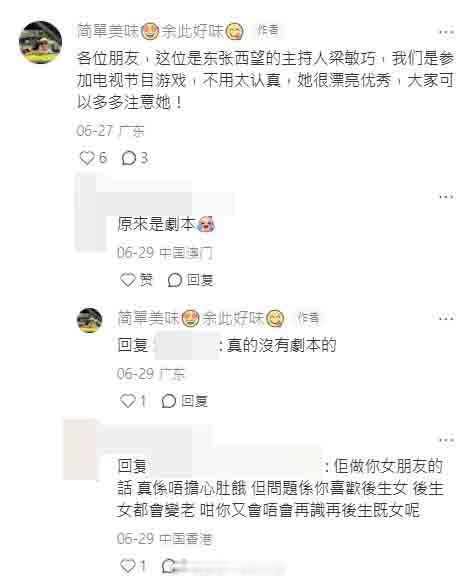Screen dimensions: 459x582
Task: Open the author's small avatar in the reply
Action: pos(89,320)
